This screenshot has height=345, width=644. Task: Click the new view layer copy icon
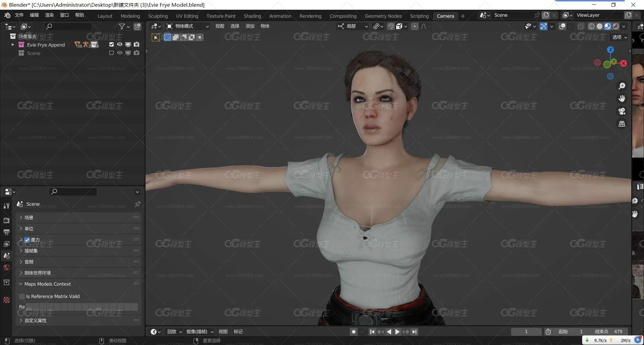click(628, 15)
